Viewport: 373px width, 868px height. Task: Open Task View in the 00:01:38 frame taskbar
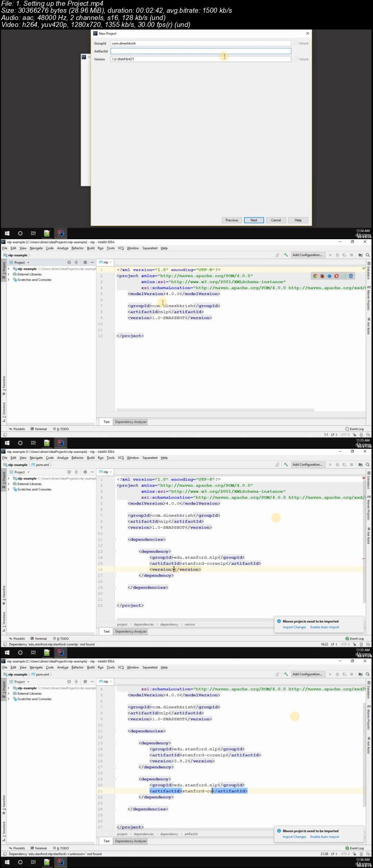pos(33,653)
